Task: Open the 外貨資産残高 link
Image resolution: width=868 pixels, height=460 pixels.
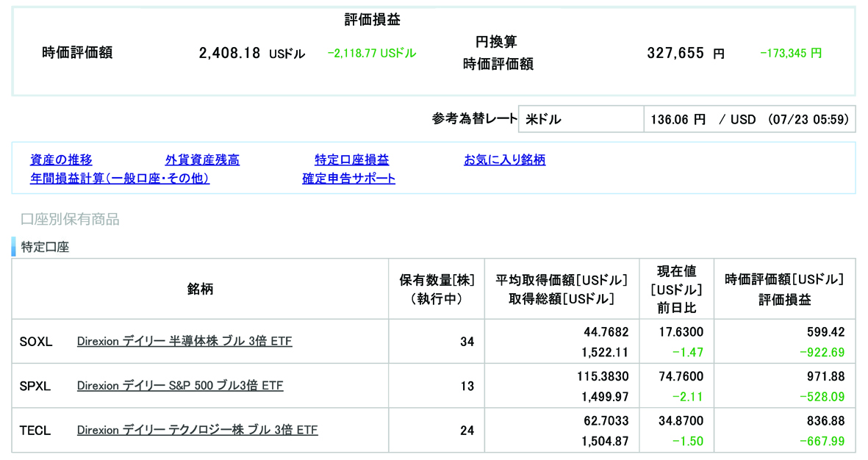Action: [202, 160]
